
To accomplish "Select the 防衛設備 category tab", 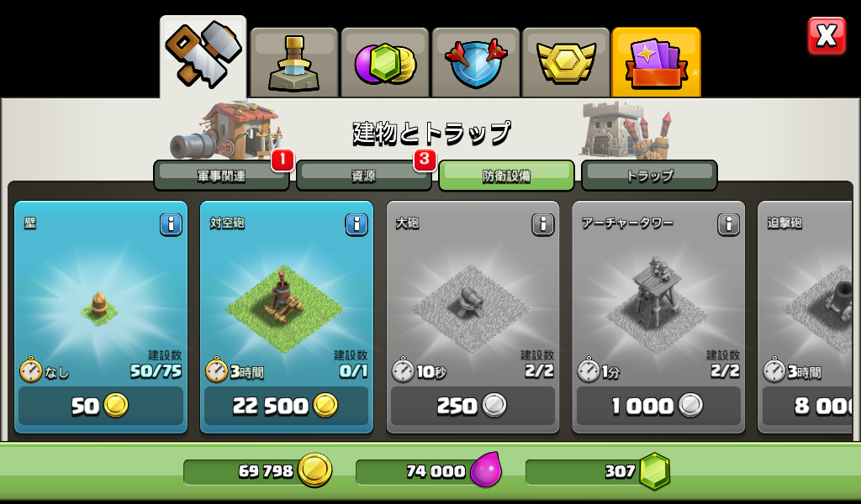I will (x=506, y=176).
